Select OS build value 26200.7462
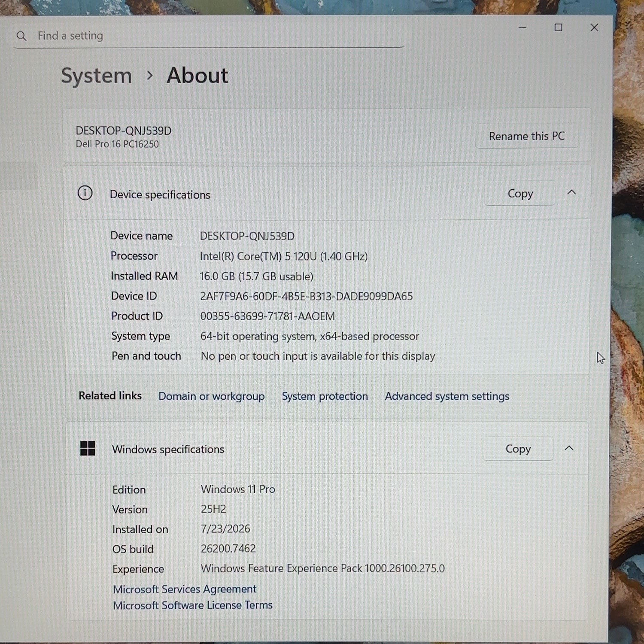The width and height of the screenshot is (644, 644). 228,549
